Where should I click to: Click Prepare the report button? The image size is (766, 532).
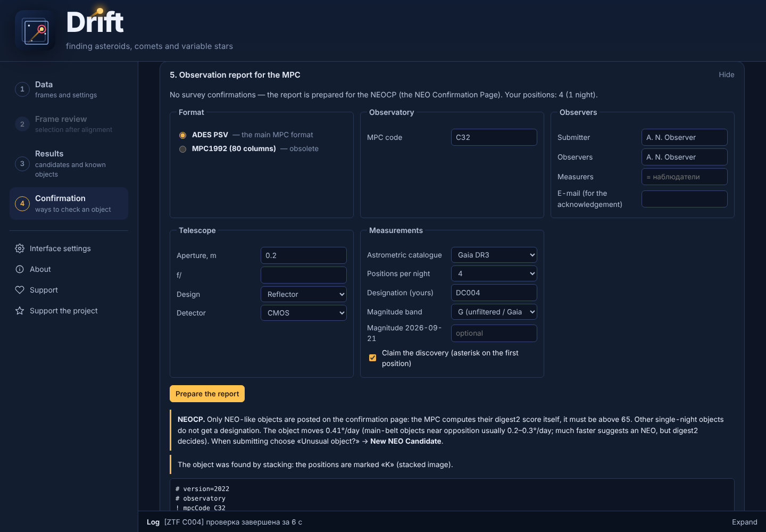point(207,394)
